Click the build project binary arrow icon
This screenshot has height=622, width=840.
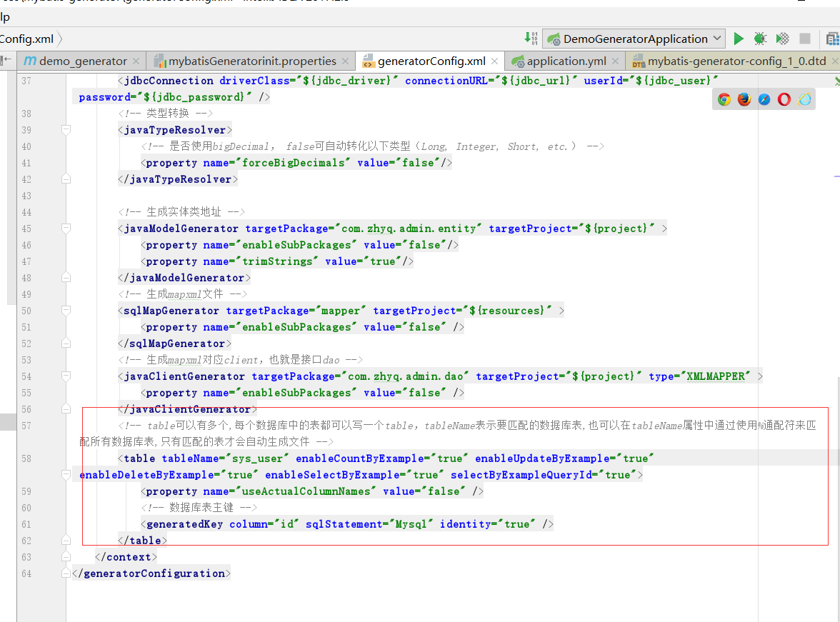tap(531, 39)
